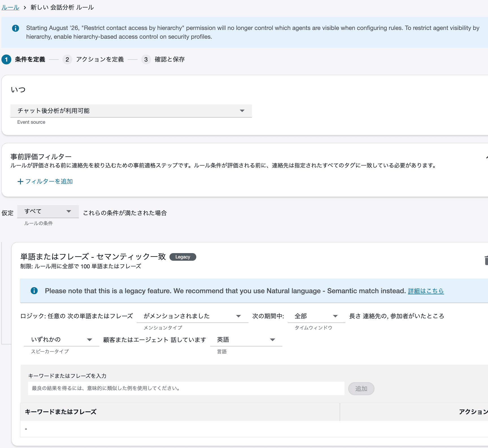
Task: Click the ルール breadcrumb link
Action: [x=10, y=7]
